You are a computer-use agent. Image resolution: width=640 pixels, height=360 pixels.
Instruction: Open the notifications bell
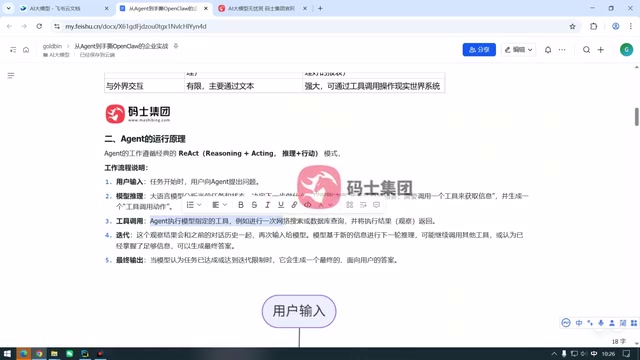tap(548, 50)
